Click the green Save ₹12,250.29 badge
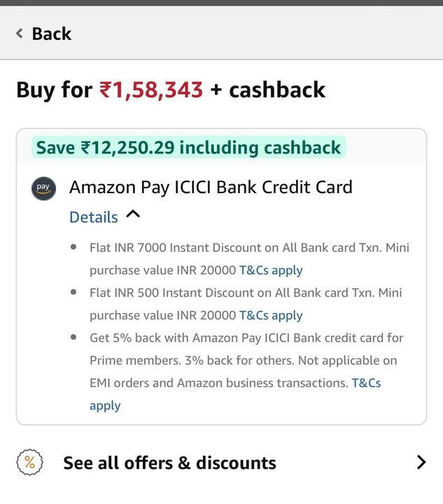This screenshot has height=504, width=443. pyautogui.click(x=188, y=148)
